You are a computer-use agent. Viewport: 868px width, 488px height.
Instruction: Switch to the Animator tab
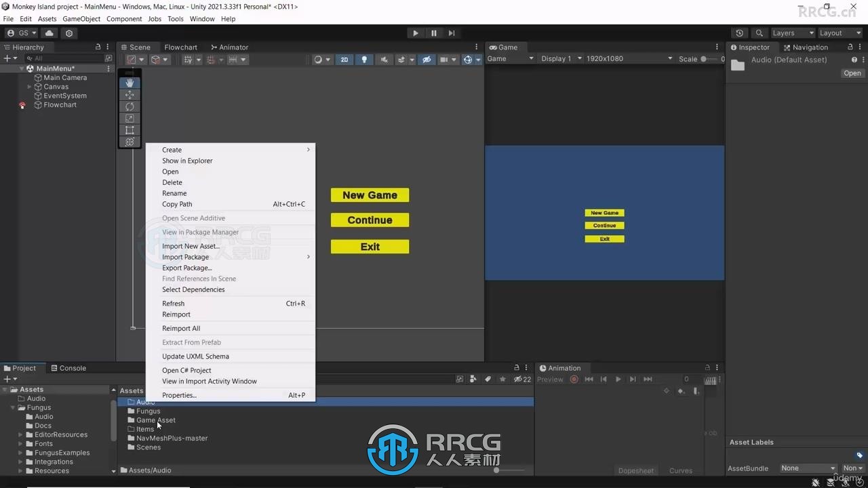point(229,47)
